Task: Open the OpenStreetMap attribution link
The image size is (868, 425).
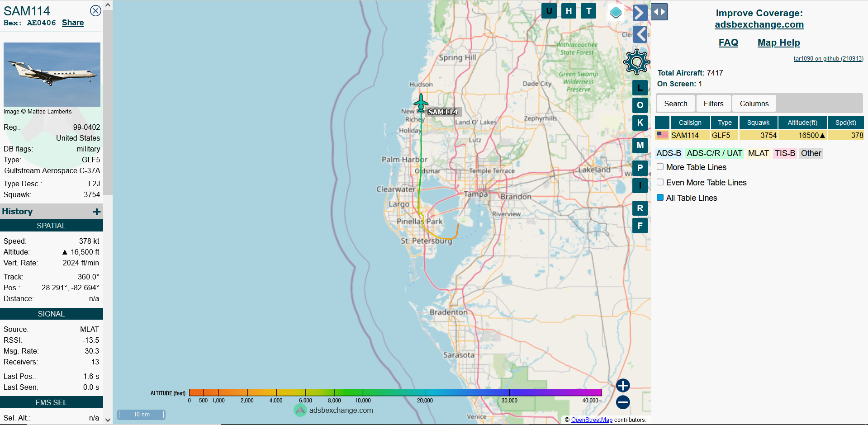Action: click(x=592, y=420)
